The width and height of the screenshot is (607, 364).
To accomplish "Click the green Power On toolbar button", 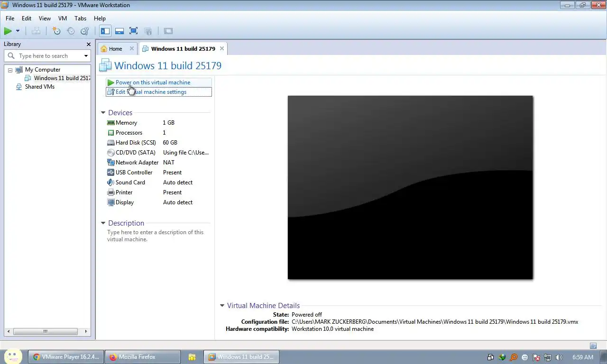I will click(x=8, y=31).
